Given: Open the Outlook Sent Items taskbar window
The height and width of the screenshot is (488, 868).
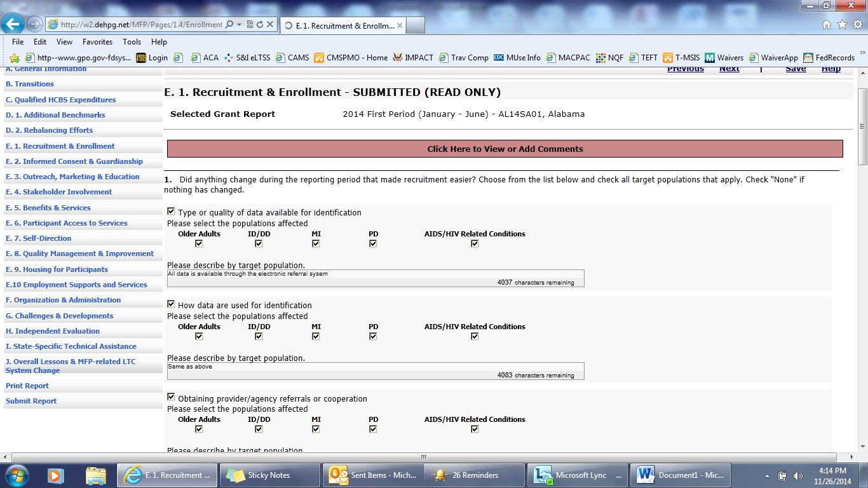Looking at the screenshot, I should [372, 475].
